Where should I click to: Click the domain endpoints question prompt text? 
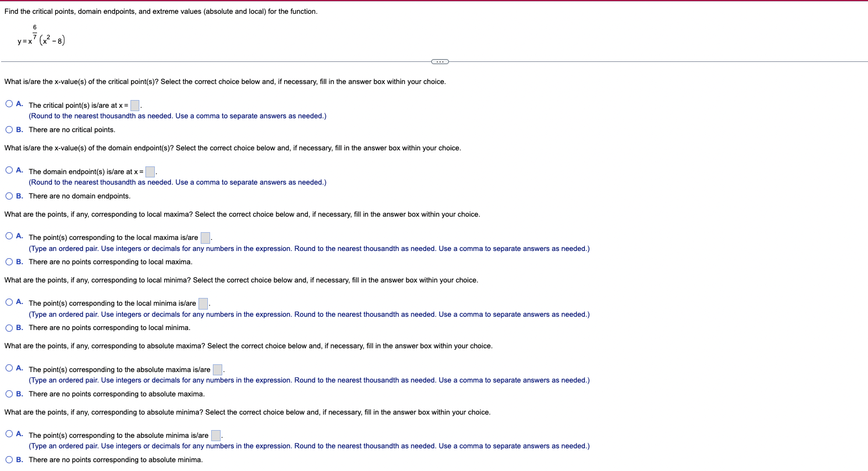233,148
